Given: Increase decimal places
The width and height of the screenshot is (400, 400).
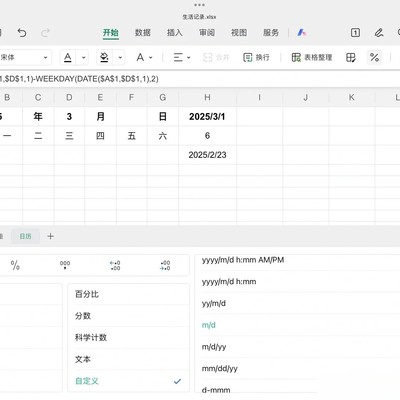Looking at the screenshot, I should (x=115, y=265).
